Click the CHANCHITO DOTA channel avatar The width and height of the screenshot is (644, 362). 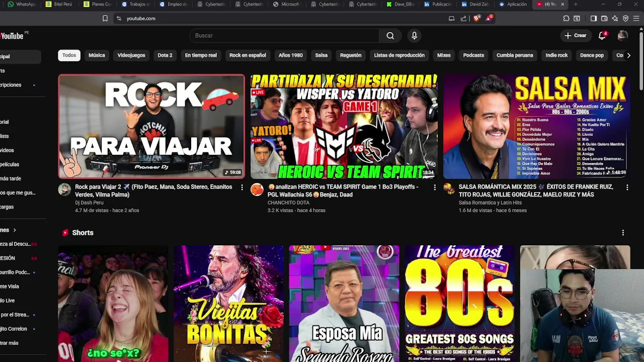[257, 189]
